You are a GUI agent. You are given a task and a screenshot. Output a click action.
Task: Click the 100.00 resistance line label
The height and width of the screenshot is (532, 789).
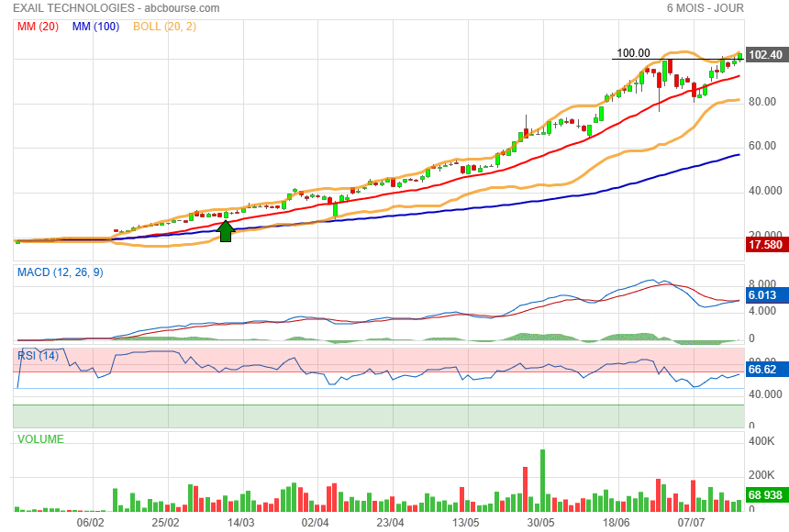tap(634, 53)
